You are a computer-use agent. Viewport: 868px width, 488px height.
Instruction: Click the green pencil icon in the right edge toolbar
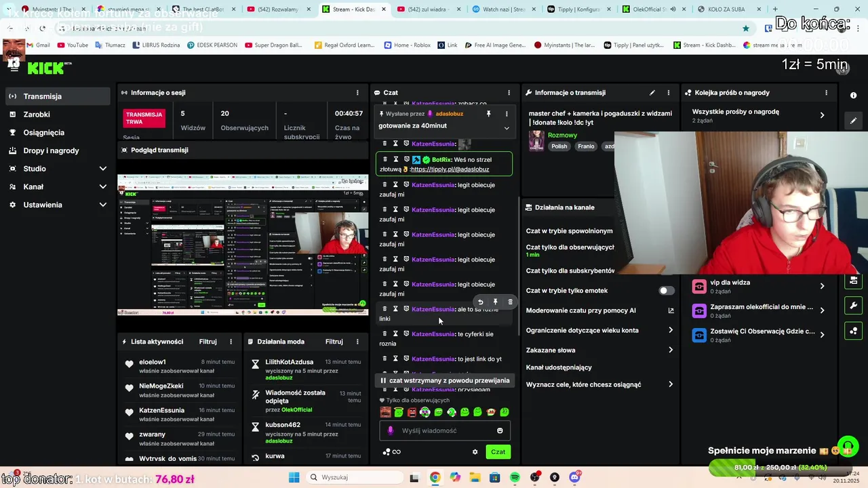853,121
